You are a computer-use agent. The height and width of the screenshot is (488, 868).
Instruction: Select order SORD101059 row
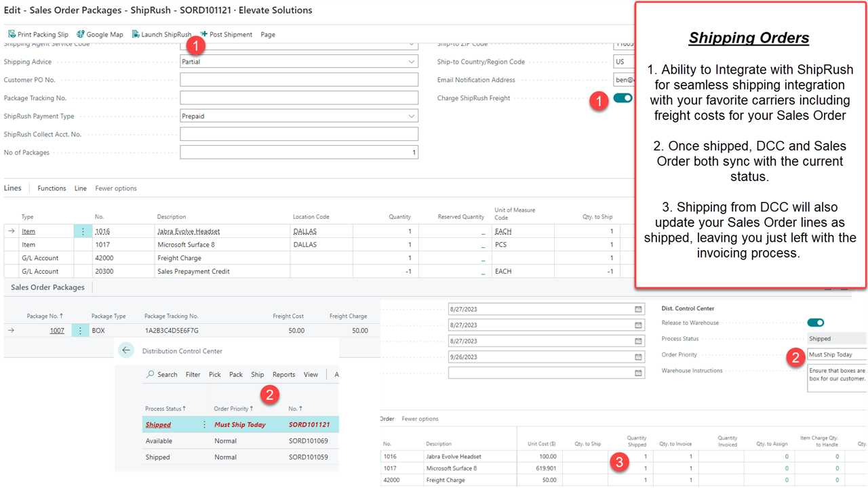tap(241, 457)
